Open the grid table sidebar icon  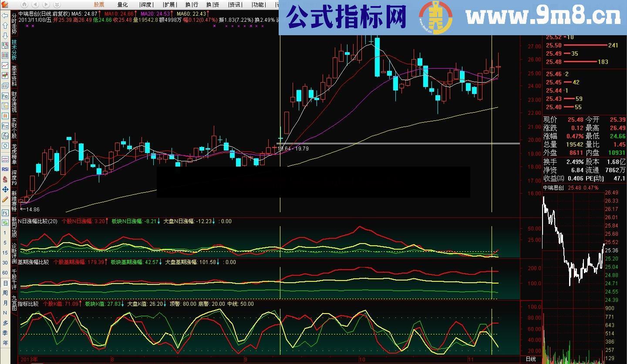[5, 56]
